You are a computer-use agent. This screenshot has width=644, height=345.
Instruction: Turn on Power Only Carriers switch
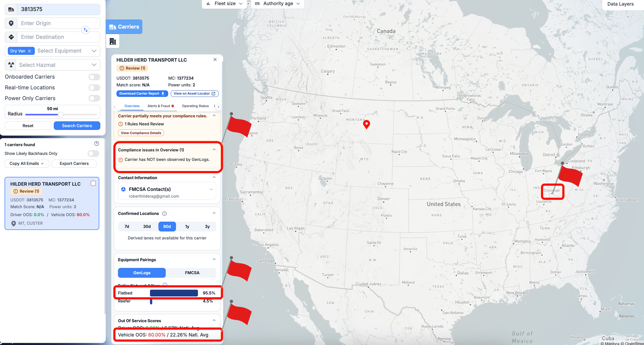click(x=94, y=98)
